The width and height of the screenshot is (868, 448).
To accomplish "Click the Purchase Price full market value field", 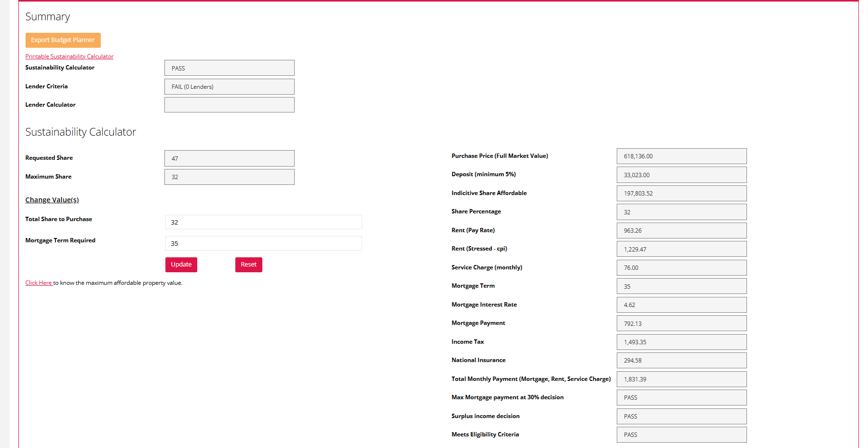I will 681,156.
